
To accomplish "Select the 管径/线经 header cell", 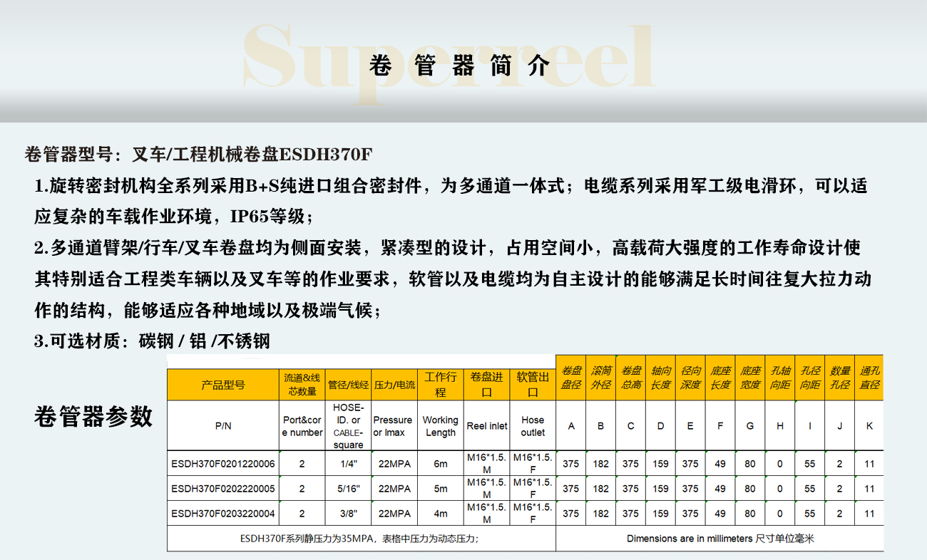I will [348, 385].
